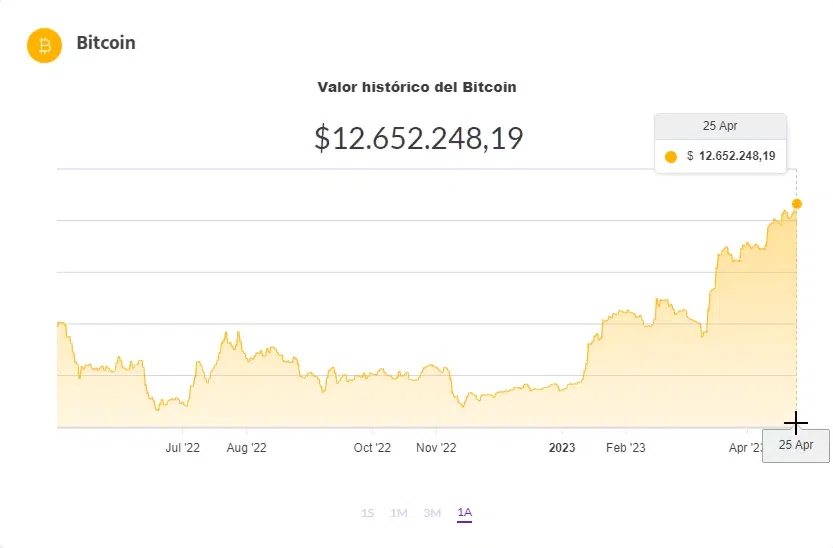
Task: Click the Oct '22 axis label
Action: [372, 448]
